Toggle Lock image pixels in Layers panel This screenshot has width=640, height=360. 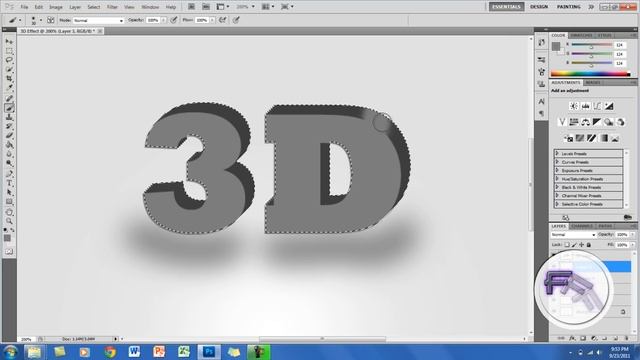[x=574, y=244]
